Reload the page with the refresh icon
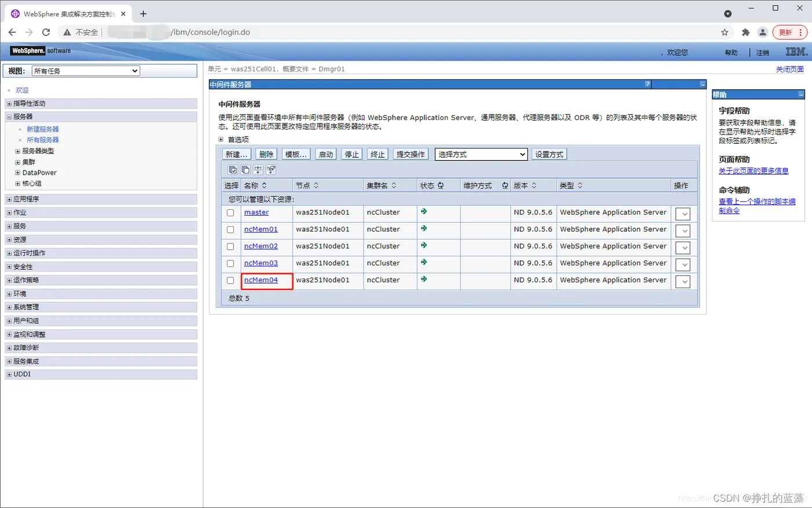 click(x=46, y=32)
